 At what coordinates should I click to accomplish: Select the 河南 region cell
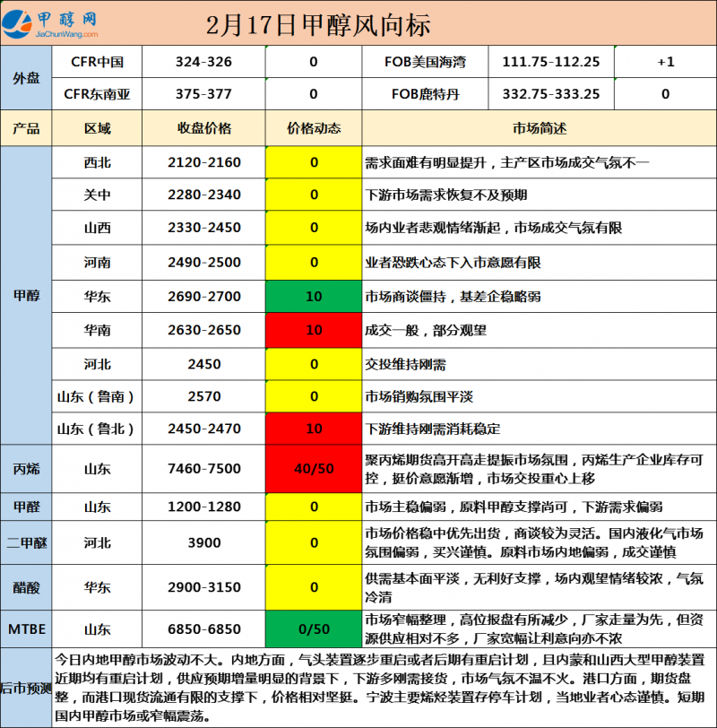(x=97, y=263)
